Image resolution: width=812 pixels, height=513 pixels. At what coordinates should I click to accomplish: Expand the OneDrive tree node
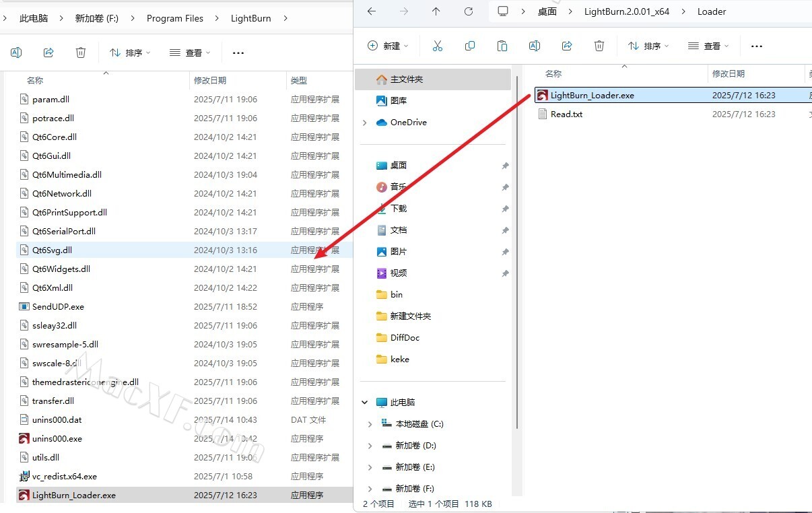[365, 123]
